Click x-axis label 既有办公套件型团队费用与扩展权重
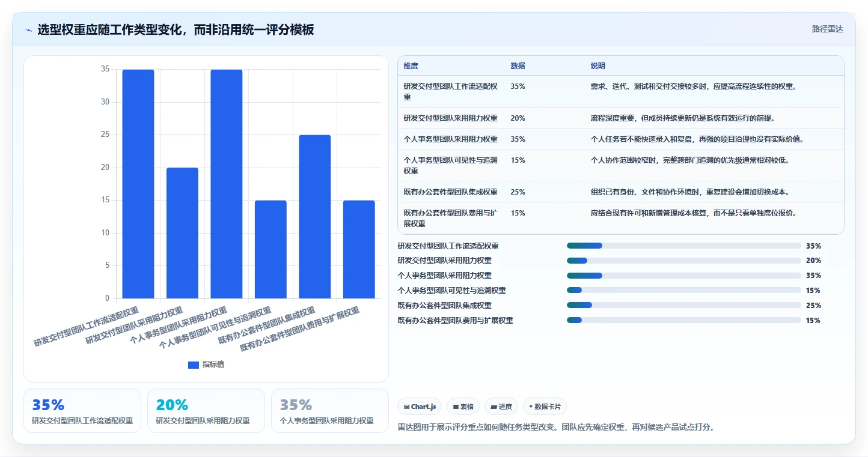This screenshot has width=868, height=457. coord(300,329)
